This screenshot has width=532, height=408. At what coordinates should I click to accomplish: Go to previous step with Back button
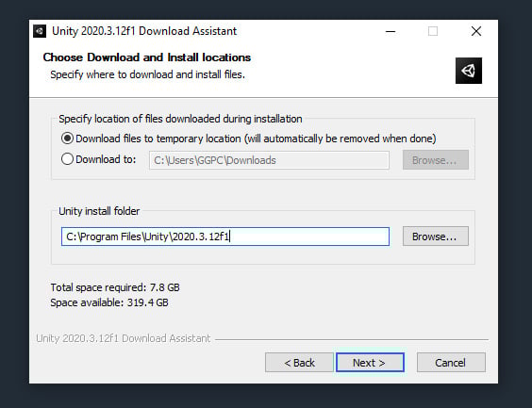point(299,363)
